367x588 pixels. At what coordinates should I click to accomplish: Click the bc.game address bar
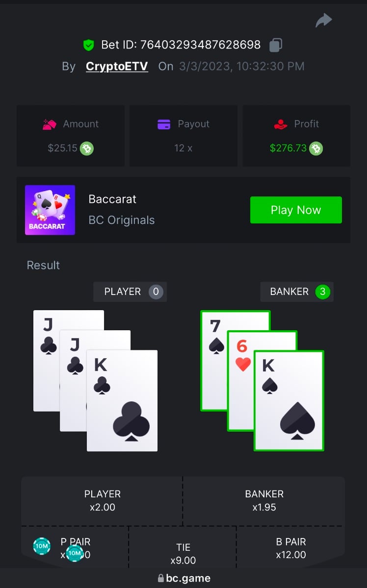[x=183, y=578]
